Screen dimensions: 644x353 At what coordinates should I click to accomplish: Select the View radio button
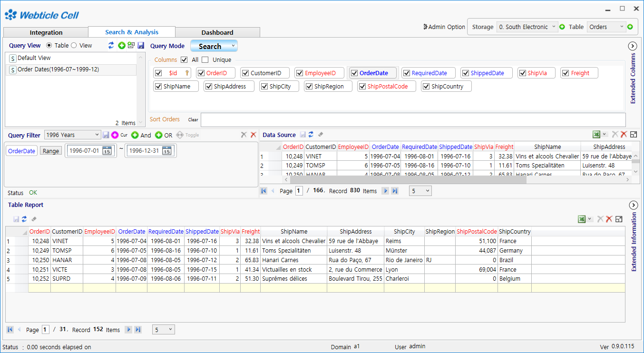[x=74, y=46]
